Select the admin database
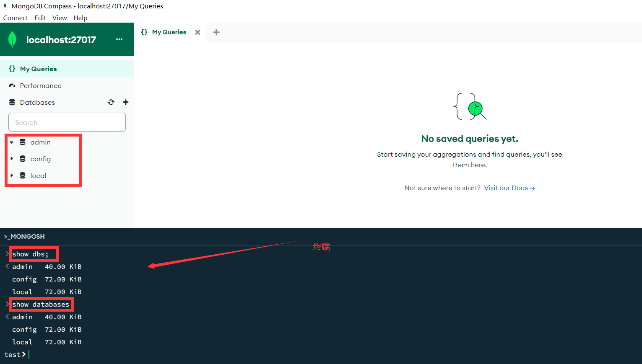Image resolution: width=642 pixels, height=364 pixels. click(40, 142)
